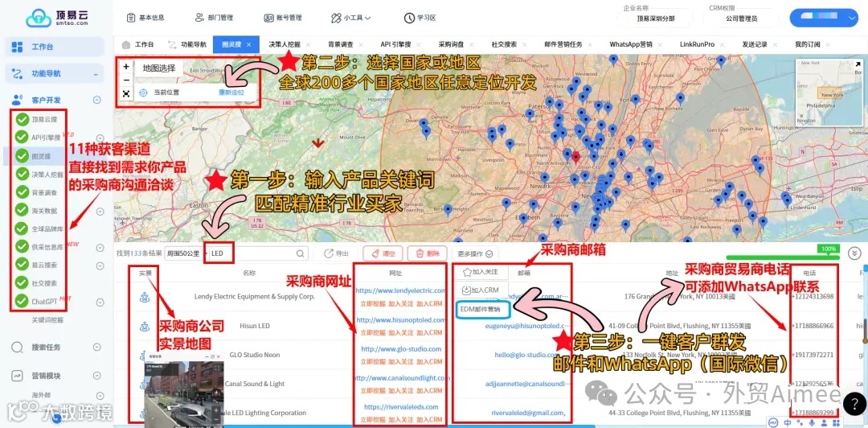868x428 pixels.
Task: Open the 顶易云搜 sidebar item
Action: click(x=43, y=119)
